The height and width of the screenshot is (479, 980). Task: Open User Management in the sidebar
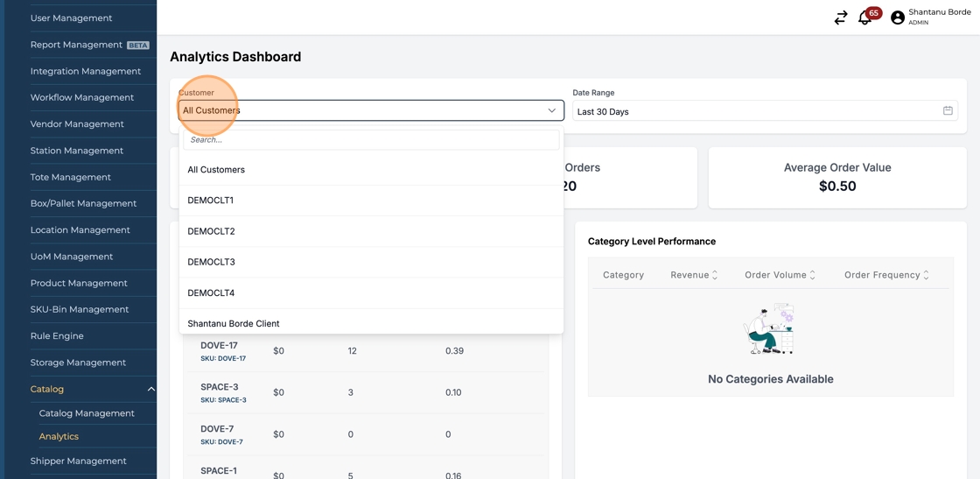[71, 18]
